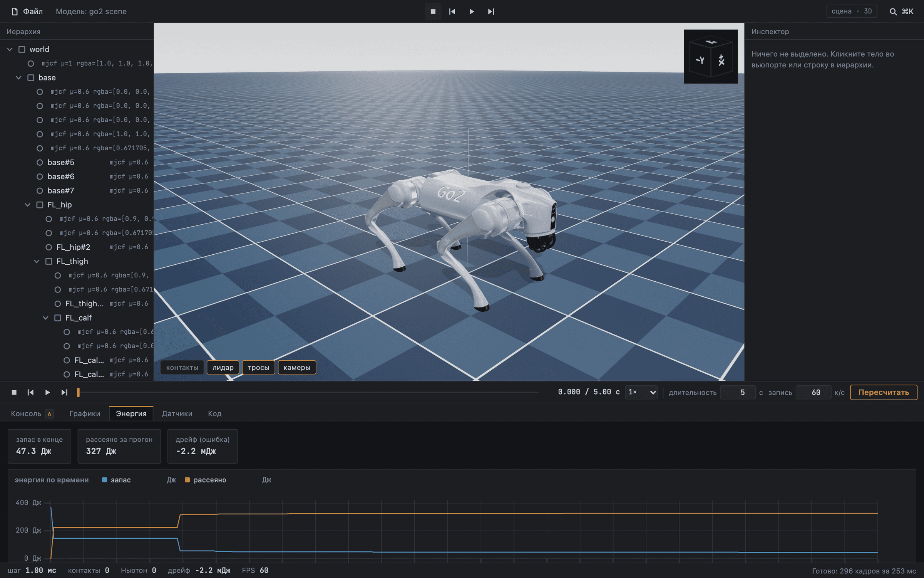This screenshot has height=578, width=924.
Task: Toggle the контакты overlay
Action: pyautogui.click(x=182, y=368)
